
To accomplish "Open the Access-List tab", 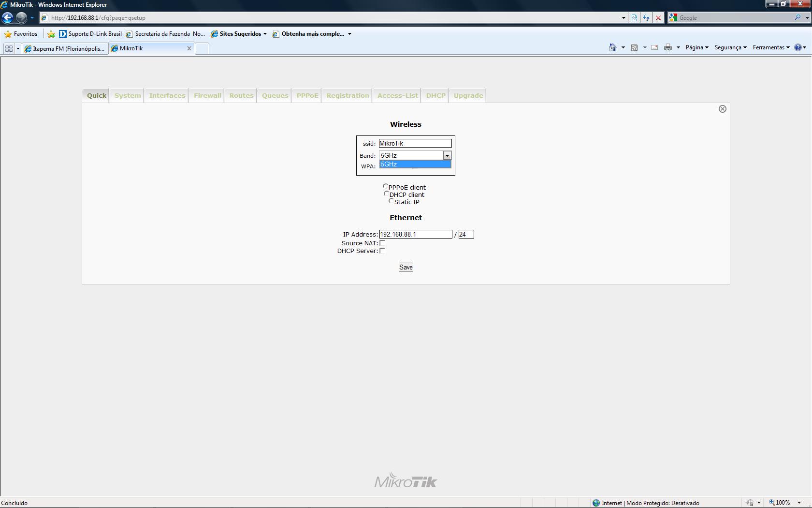I will pyautogui.click(x=397, y=95).
